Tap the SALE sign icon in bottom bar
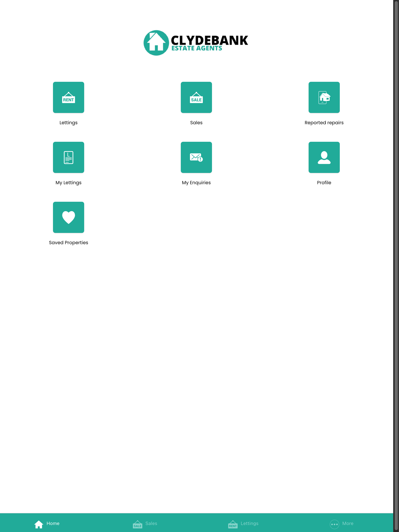The width and height of the screenshot is (399, 532). (137, 524)
